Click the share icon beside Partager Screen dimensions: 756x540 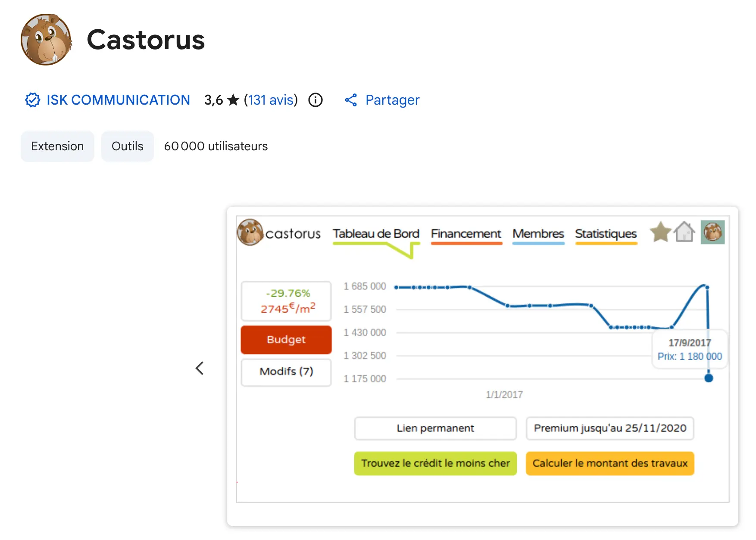click(x=351, y=100)
